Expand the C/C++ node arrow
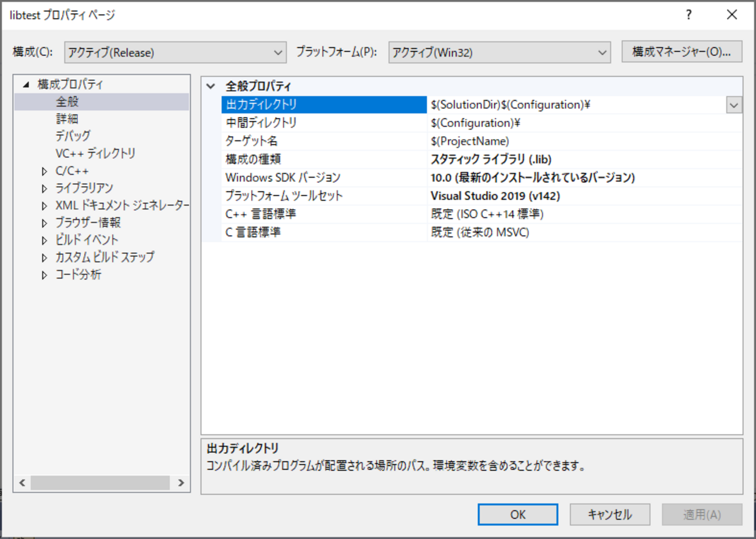This screenshot has width=756, height=539. tap(44, 171)
